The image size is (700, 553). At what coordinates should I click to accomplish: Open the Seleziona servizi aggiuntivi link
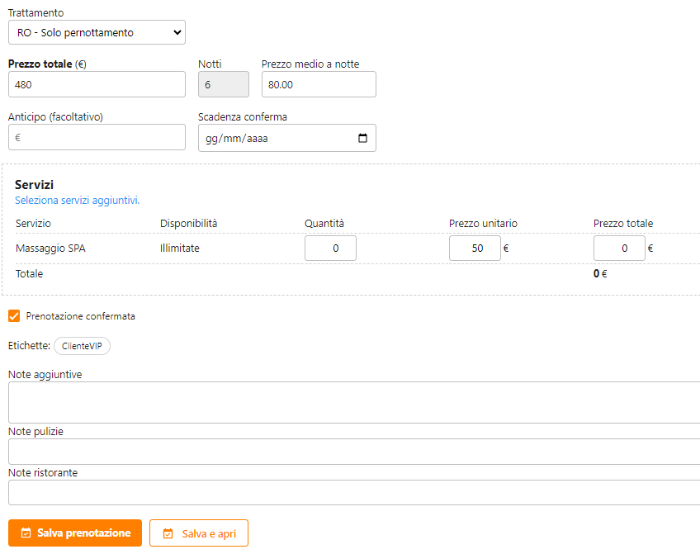[77, 201]
